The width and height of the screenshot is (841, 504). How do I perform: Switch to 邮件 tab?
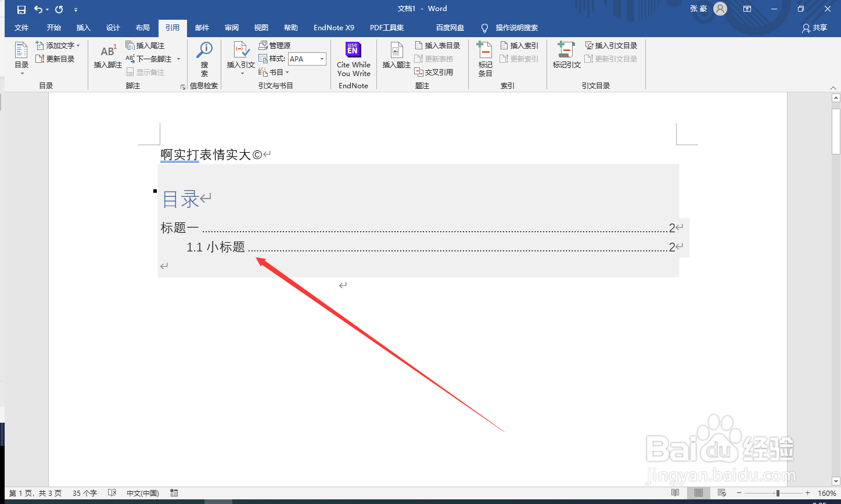[x=202, y=28]
